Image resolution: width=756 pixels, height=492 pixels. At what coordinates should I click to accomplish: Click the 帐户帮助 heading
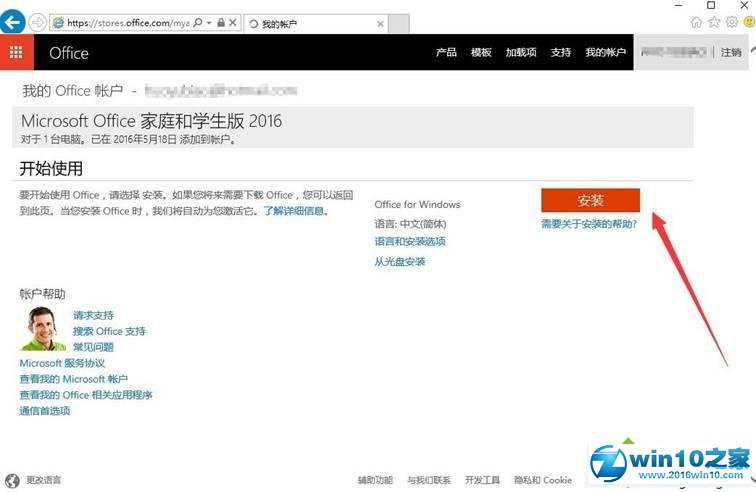[x=42, y=294]
